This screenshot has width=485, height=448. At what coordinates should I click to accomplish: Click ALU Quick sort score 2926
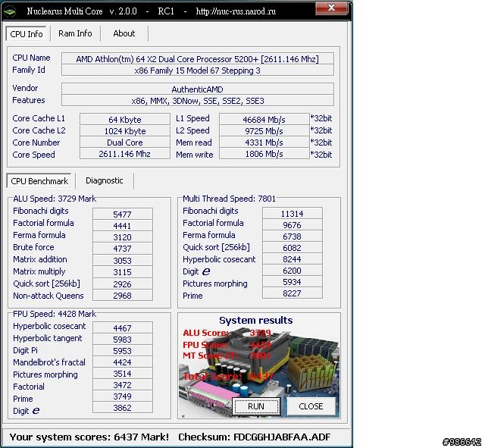122,284
